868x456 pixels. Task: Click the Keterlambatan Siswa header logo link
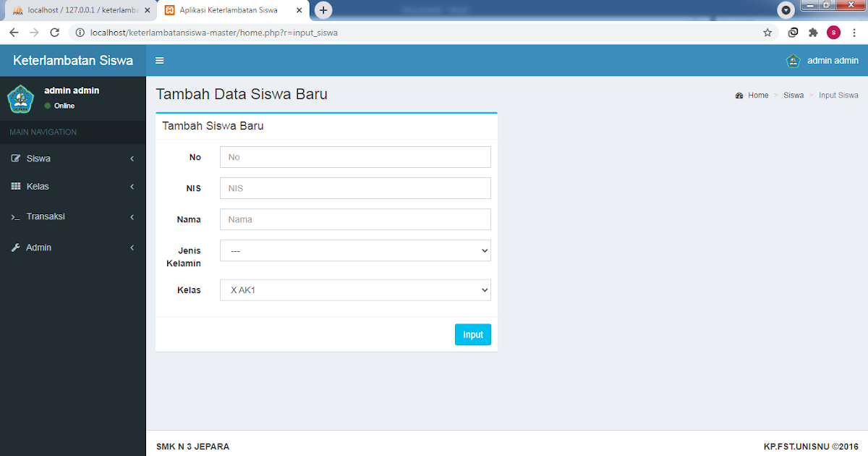pos(73,61)
